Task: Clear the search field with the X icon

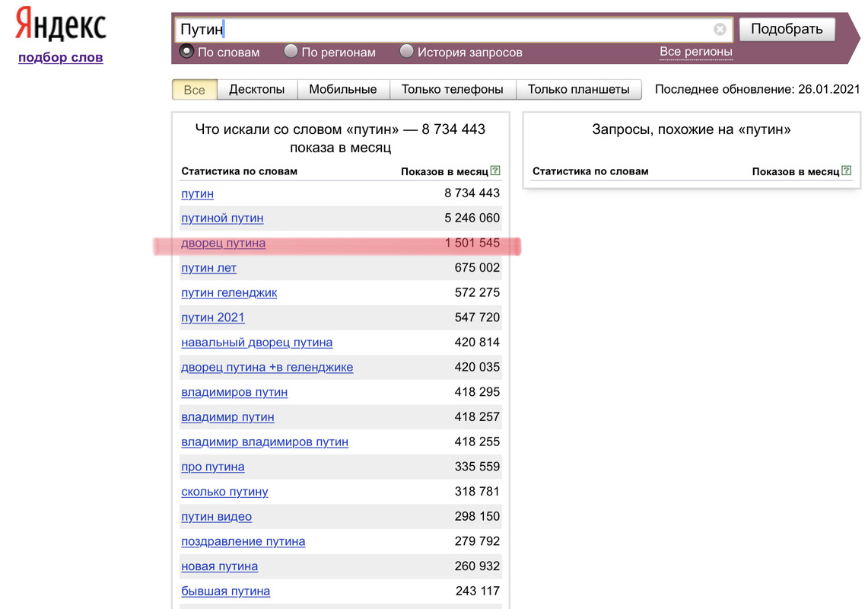Action: pos(720,30)
